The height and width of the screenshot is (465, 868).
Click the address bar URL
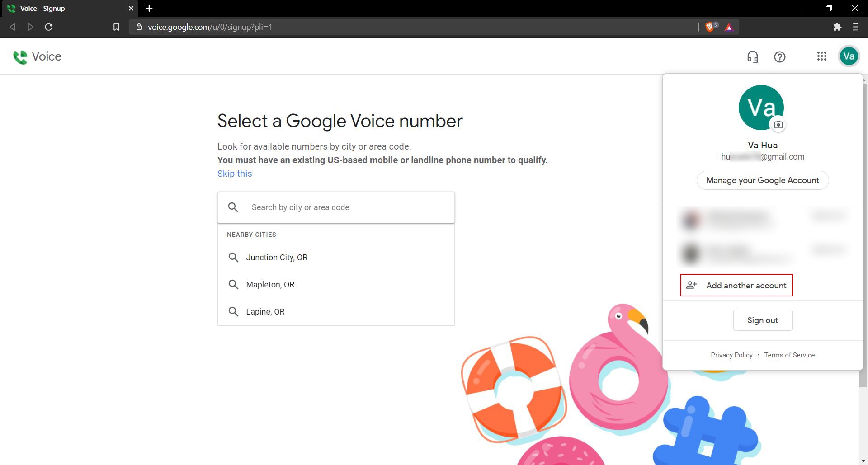click(210, 27)
